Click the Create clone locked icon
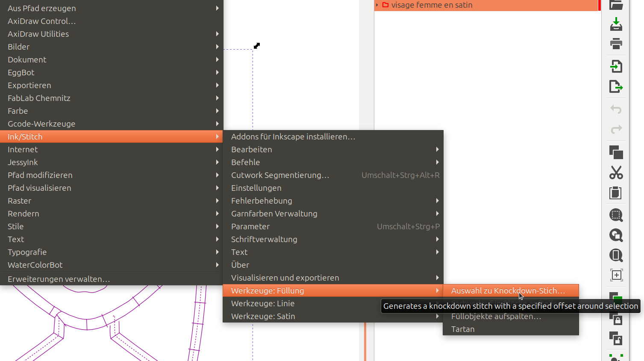The height and width of the screenshot is (361, 644). 616,319
